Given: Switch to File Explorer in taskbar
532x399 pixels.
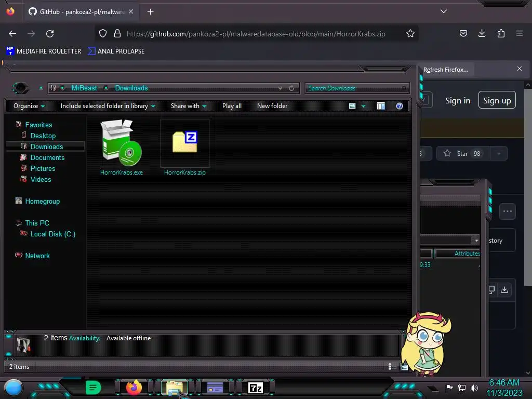Looking at the screenshot, I should pos(175,388).
